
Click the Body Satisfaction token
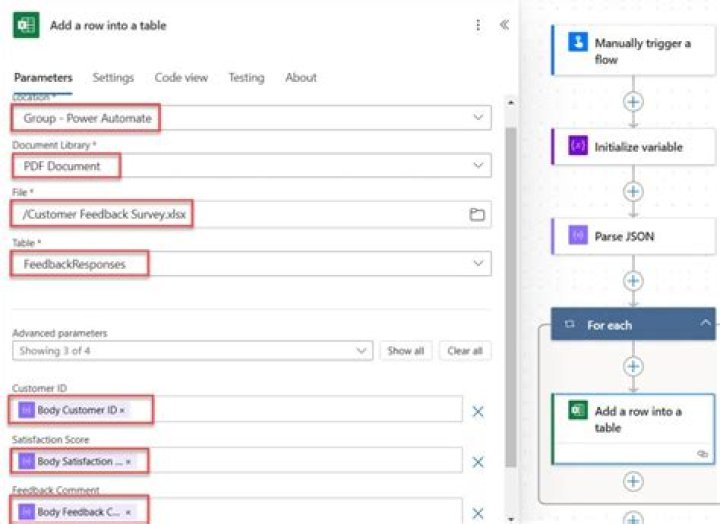(77, 461)
